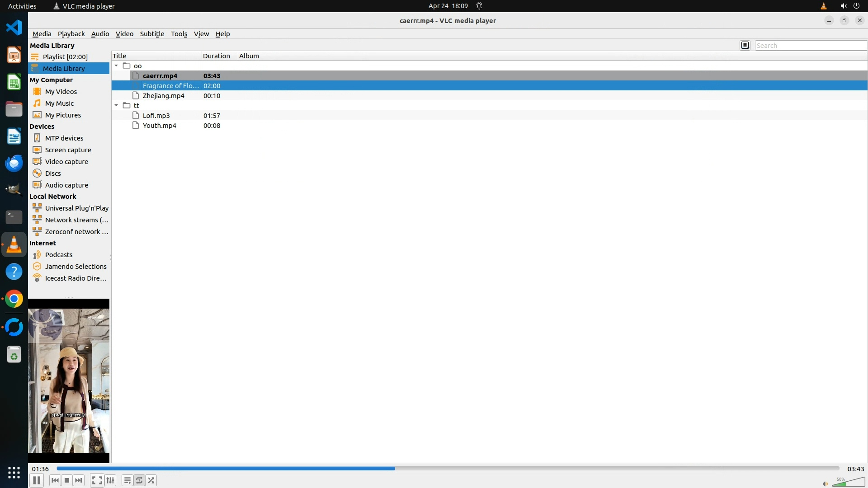Toggle the playlist view button
868x488 pixels.
(x=127, y=480)
